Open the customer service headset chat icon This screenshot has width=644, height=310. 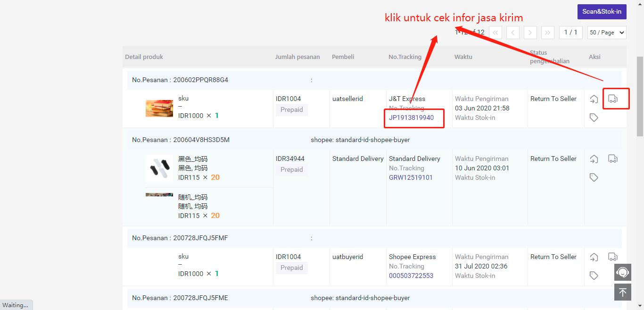(622, 272)
